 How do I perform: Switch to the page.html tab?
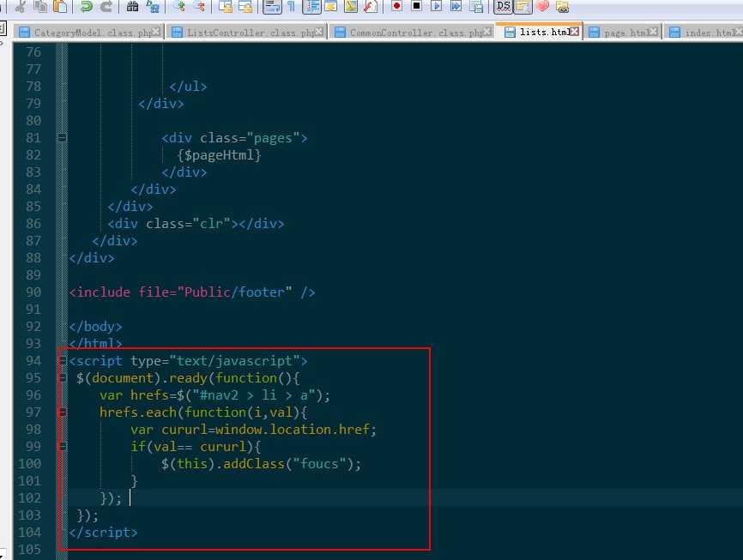tap(622, 33)
